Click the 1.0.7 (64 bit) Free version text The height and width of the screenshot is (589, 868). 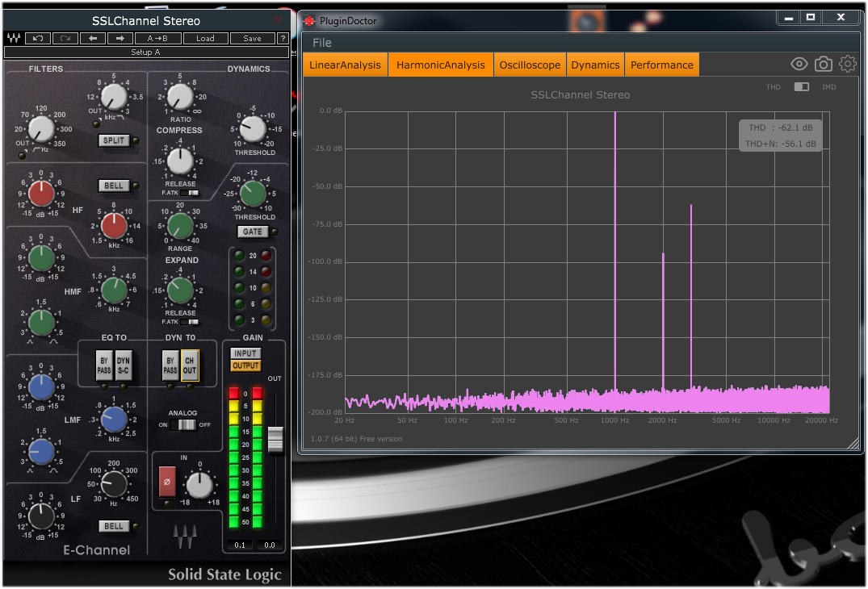pos(356,439)
